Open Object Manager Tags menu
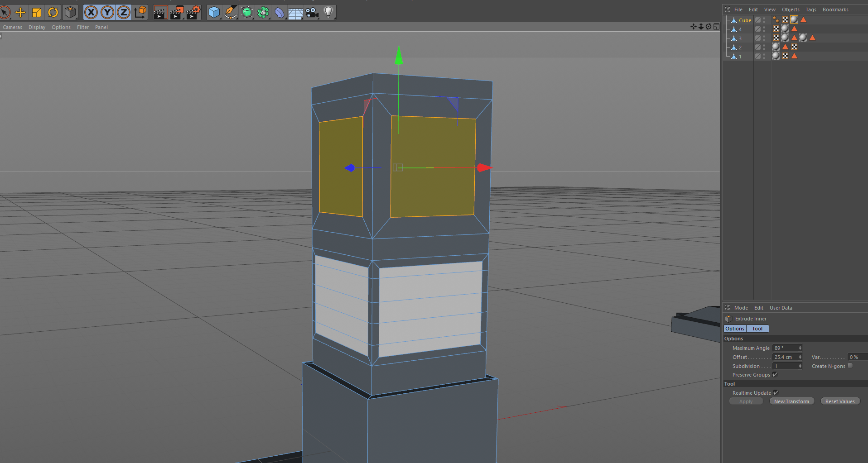 pyautogui.click(x=811, y=10)
